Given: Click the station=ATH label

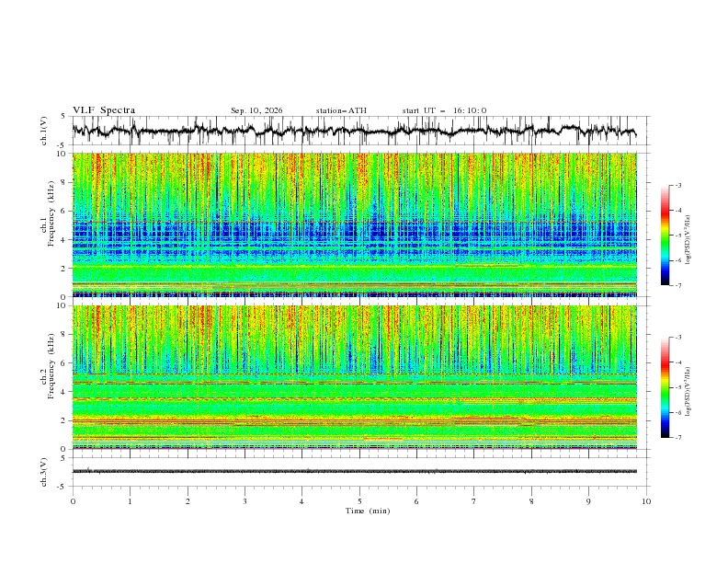Looking at the screenshot, I should click(x=341, y=110).
